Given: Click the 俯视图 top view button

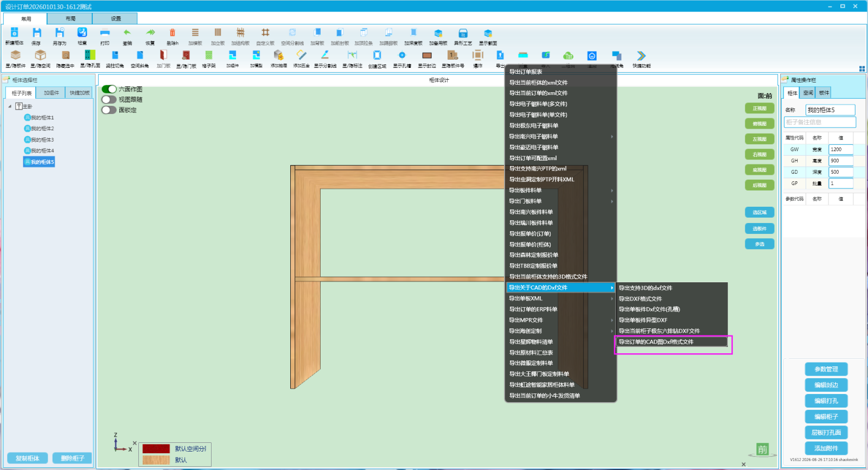Looking at the screenshot, I should 759,124.
